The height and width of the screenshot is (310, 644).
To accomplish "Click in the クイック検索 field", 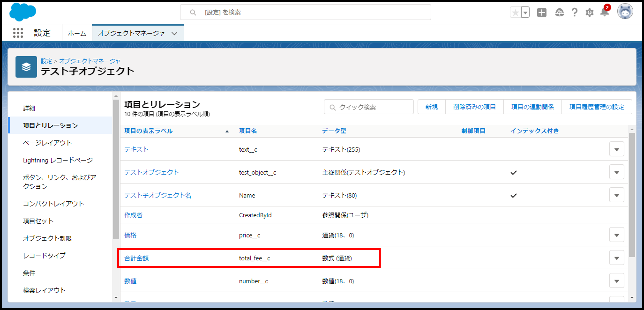I will point(373,107).
